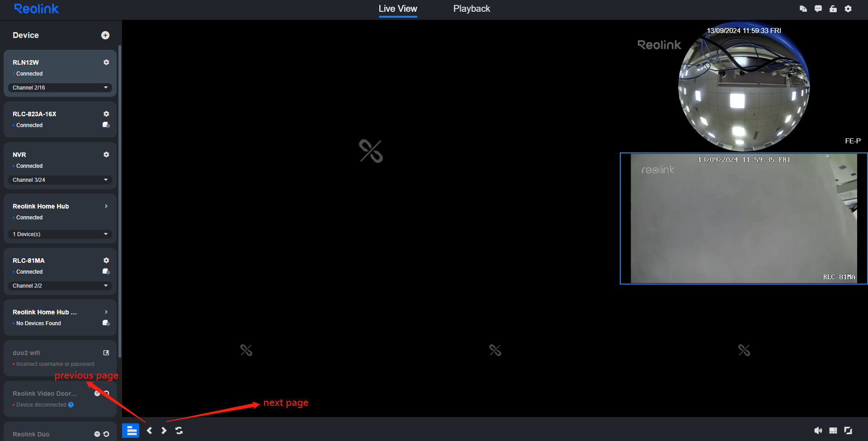This screenshot has height=441, width=868.
Task: Add a new device with plus icon
Action: (105, 35)
